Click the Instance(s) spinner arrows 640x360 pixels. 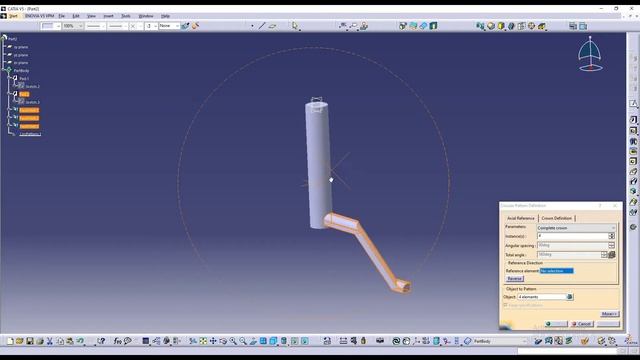tap(611, 236)
